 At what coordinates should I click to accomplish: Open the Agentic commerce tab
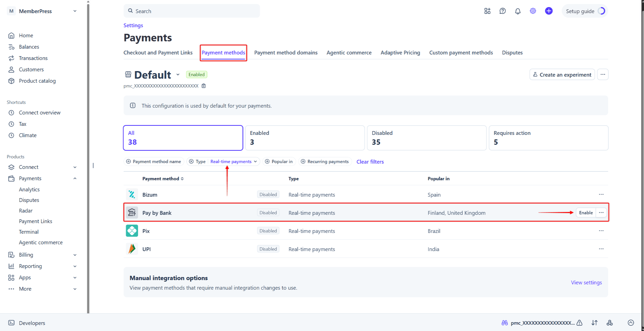pos(349,53)
